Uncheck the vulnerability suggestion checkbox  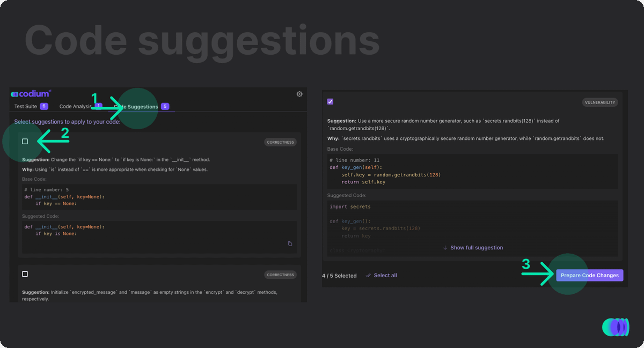tap(330, 101)
